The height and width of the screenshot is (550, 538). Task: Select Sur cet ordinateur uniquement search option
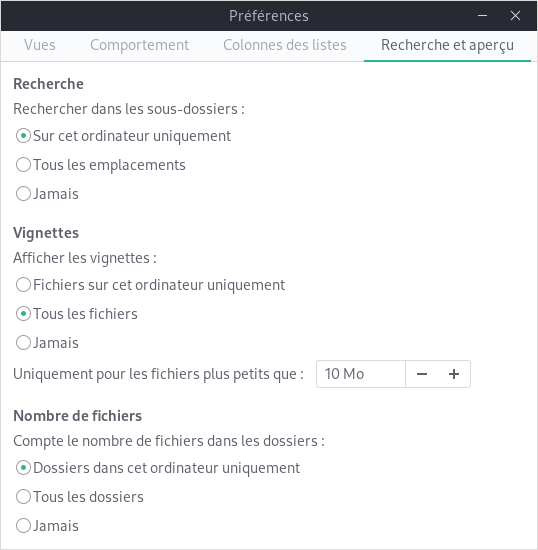123,136
